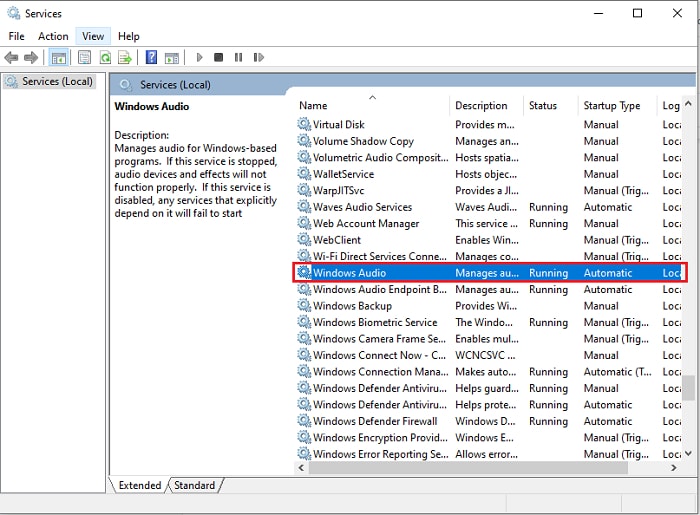The width and height of the screenshot is (700, 515).
Task: Open the Help toolbar icon
Action: (151, 58)
